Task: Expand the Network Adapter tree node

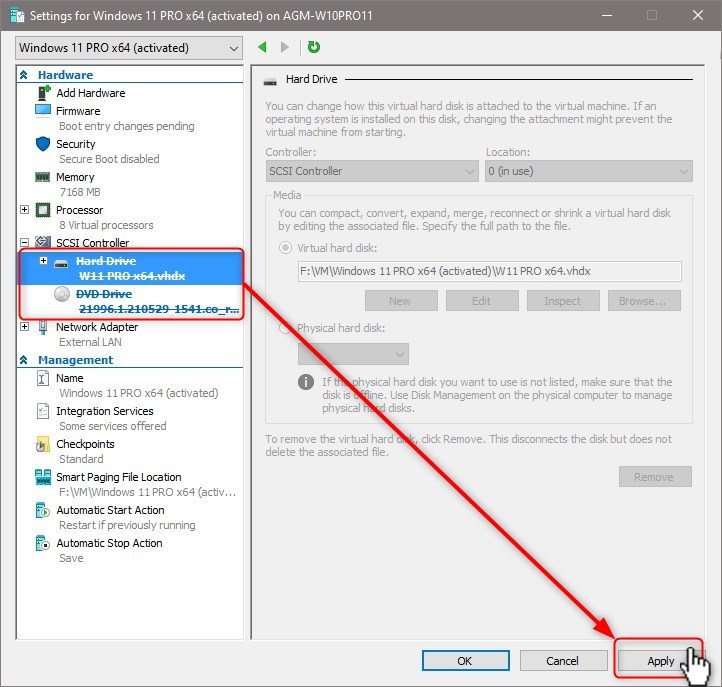Action: 25,327
